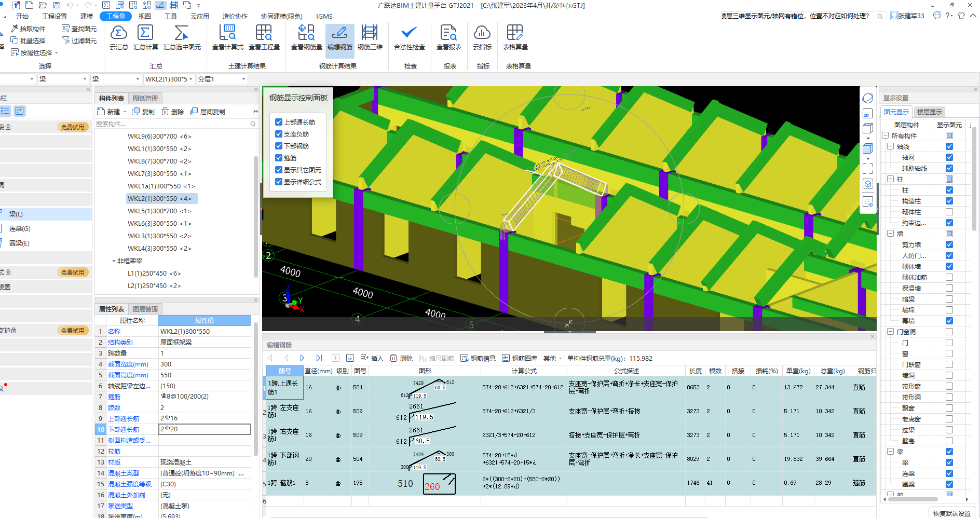The height and width of the screenshot is (518, 980).
Task: Click 删除 in component list toolbar
Action: coord(172,112)
